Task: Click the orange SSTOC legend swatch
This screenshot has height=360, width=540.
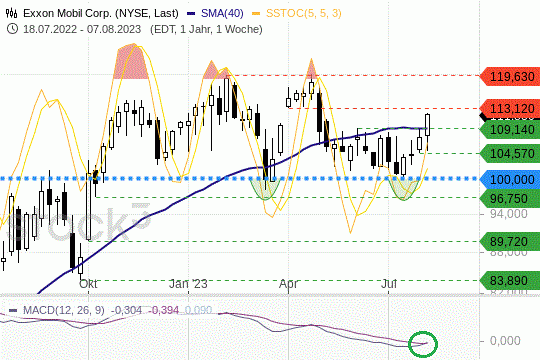Action: point(256,14)
